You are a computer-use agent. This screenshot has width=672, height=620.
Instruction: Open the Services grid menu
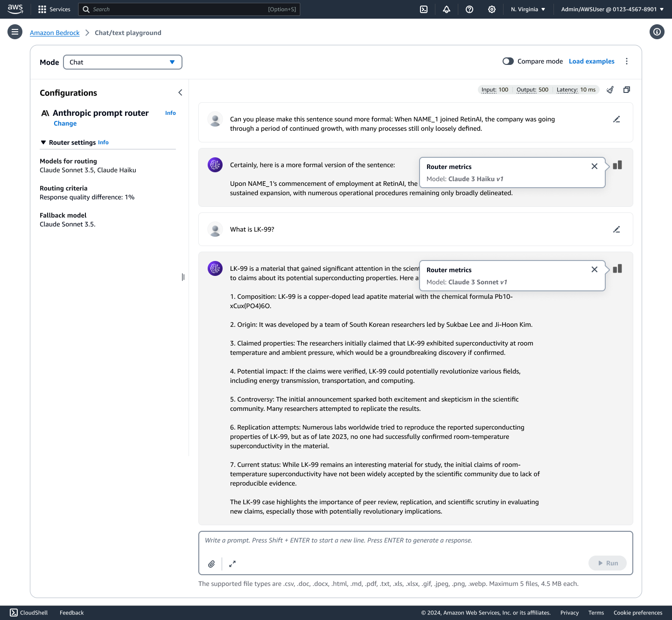pyautogui.click(x=54, y=9)
